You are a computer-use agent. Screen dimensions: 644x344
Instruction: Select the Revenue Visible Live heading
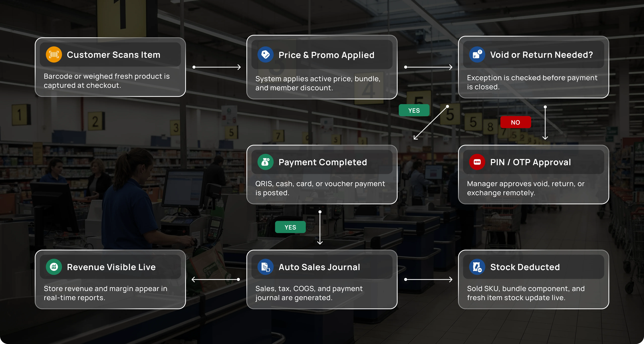coord(111,267)
